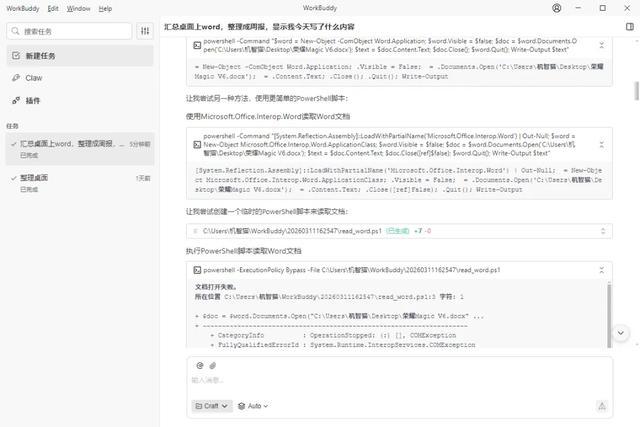Click the 插件 plugin icon
Screen dimensions: 640x427
pyautogui.click(x=16, y=100)
